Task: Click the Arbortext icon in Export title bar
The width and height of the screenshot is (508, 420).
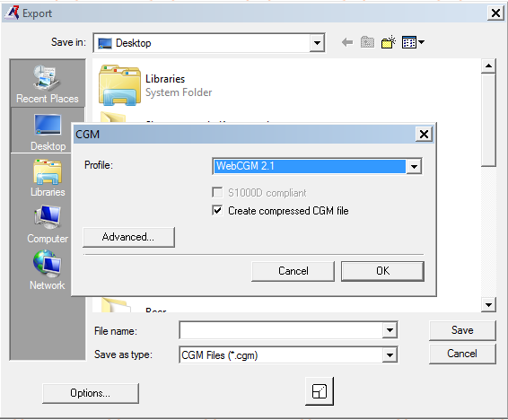Action: click(x=12, y=13)
